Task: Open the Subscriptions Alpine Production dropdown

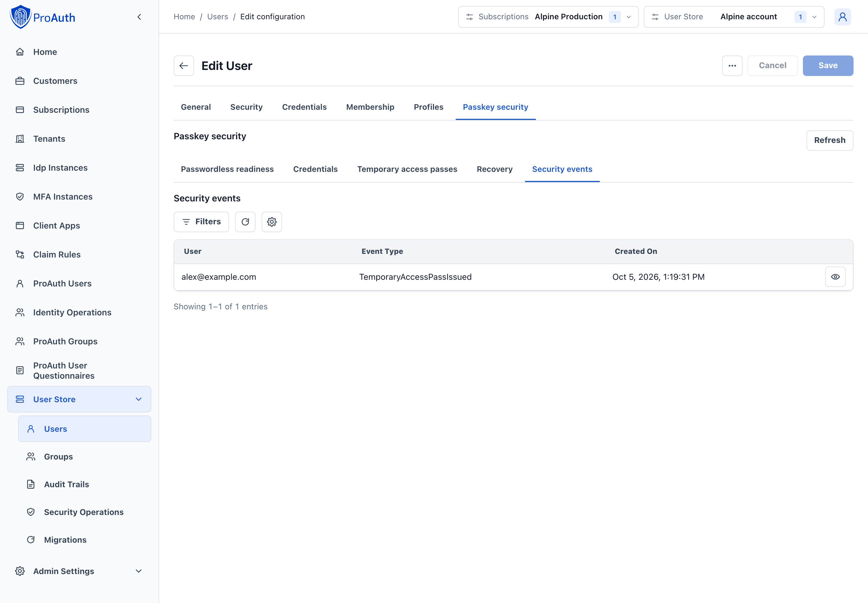Action: (x=549, y=17)
